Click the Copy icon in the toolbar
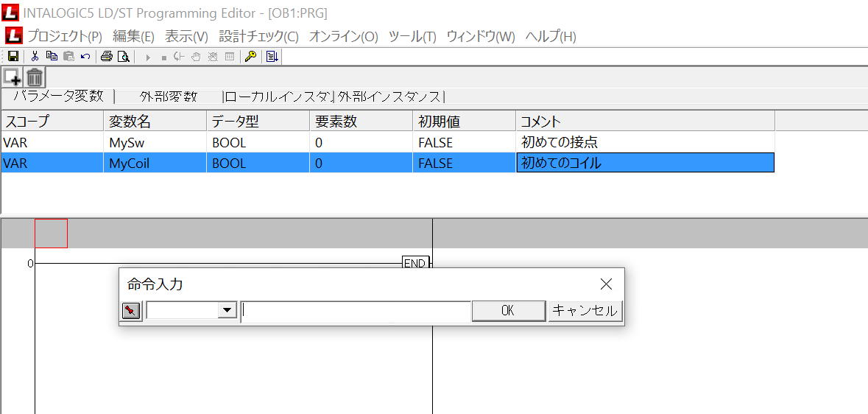 [x=52, y=57]
